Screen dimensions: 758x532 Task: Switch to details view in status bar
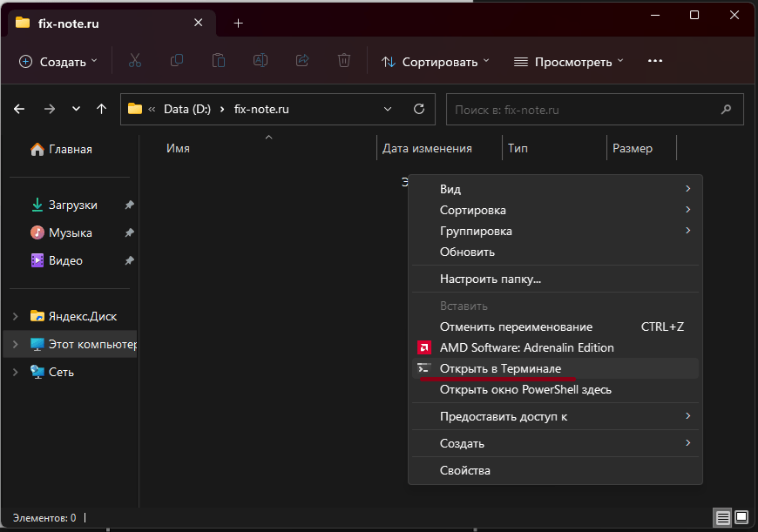click(x=722, y=518)
